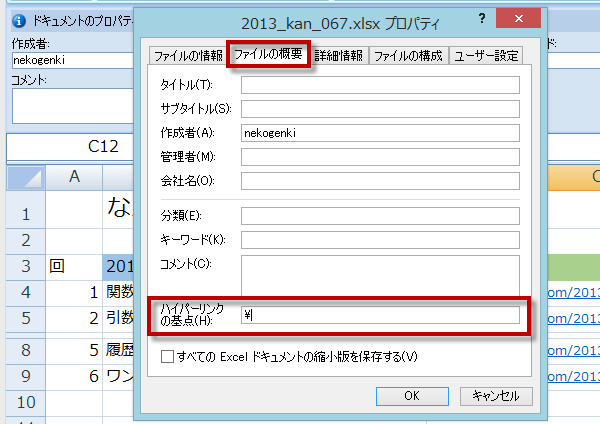Click cell B8 starting with 履歴

click(118, 351)
